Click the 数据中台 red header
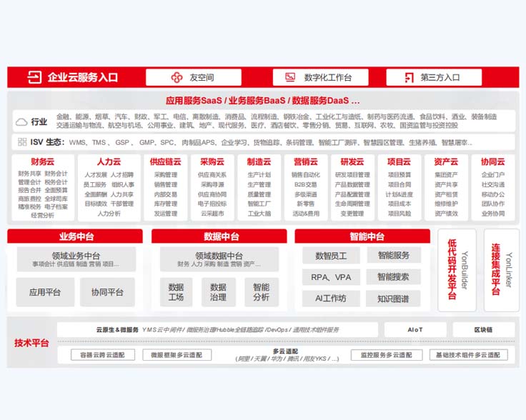526x420 pixels. pyautogui.click(x=219, y=236)
